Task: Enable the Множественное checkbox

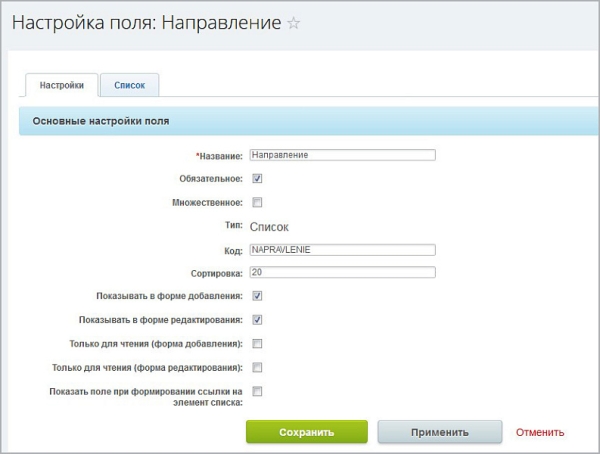Action: [x=257, y=202]
